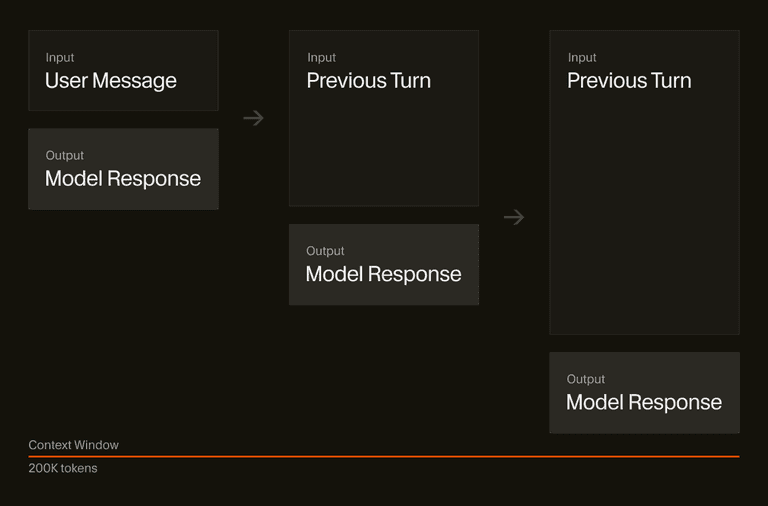This screenshot has height=506, width=768.
Task: Click the 'User Message' heading text
Action: coord(111,81)
